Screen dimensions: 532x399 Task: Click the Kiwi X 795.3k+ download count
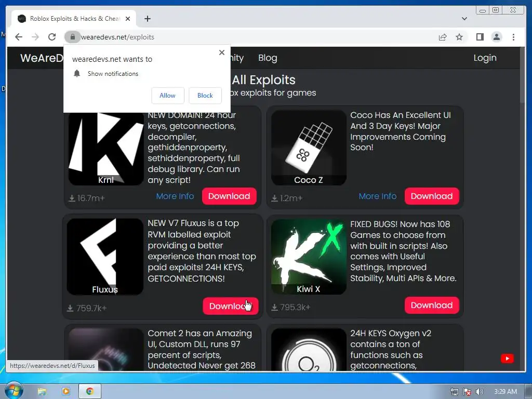pyautogui.click(x=291, y=308)
